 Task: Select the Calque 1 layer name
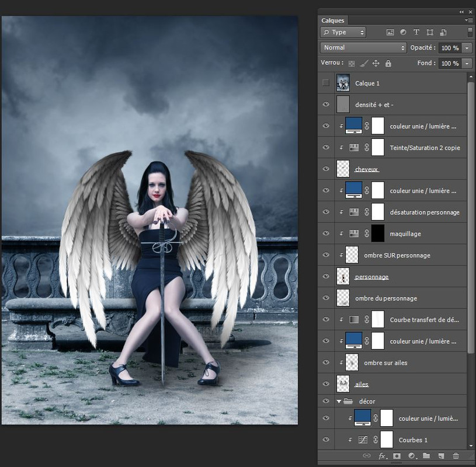click(x=367, y=83)
